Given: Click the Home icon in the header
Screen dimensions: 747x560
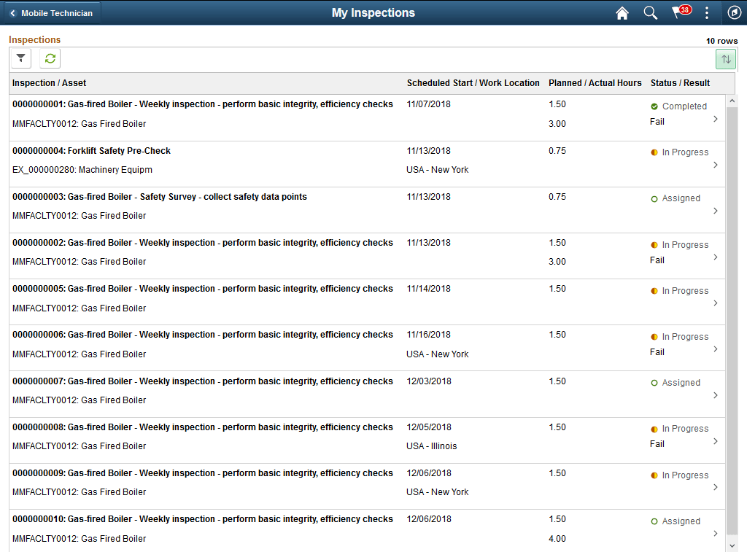Looking at the screenshot, I should (622, 12).
